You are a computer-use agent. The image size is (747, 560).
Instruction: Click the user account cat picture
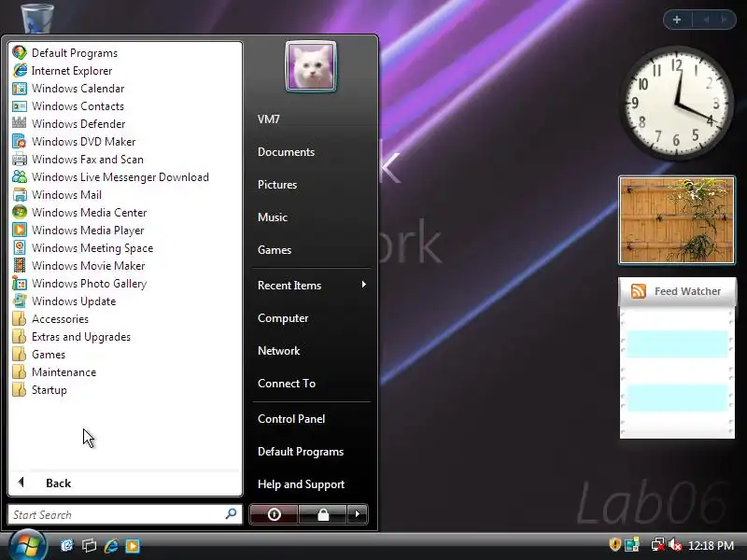pyautogui.click(x=311, y=65)
